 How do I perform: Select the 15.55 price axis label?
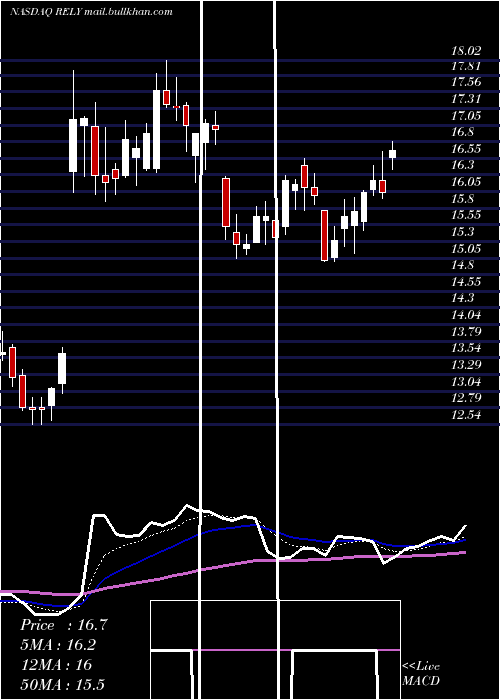466,215
